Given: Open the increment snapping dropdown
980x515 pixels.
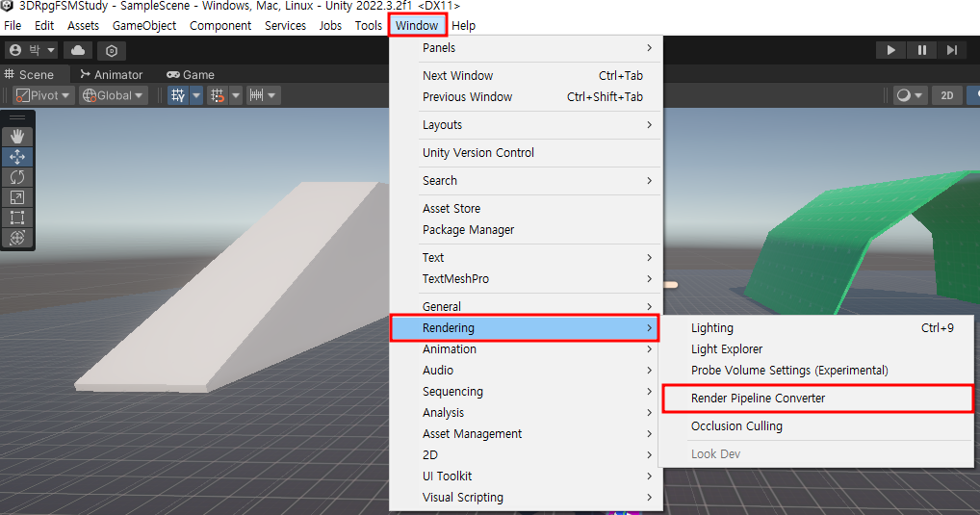Looking at the screenshot, I should click(263, 95).
